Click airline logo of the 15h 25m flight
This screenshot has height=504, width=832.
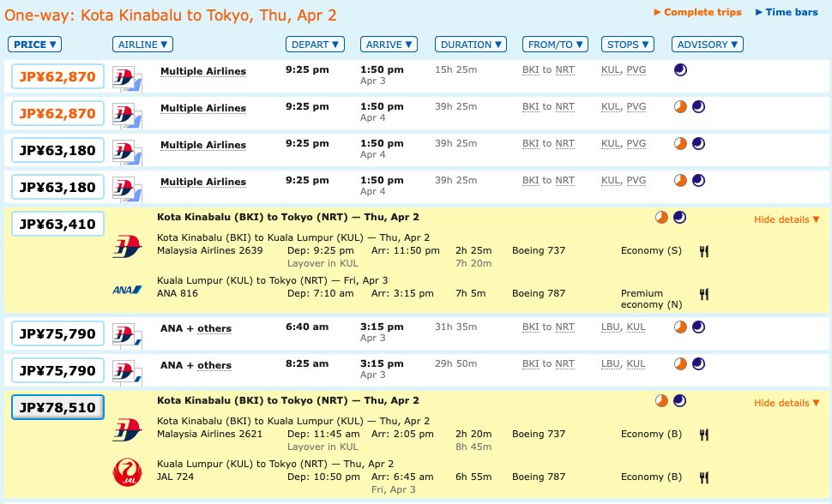coord(127,79)
